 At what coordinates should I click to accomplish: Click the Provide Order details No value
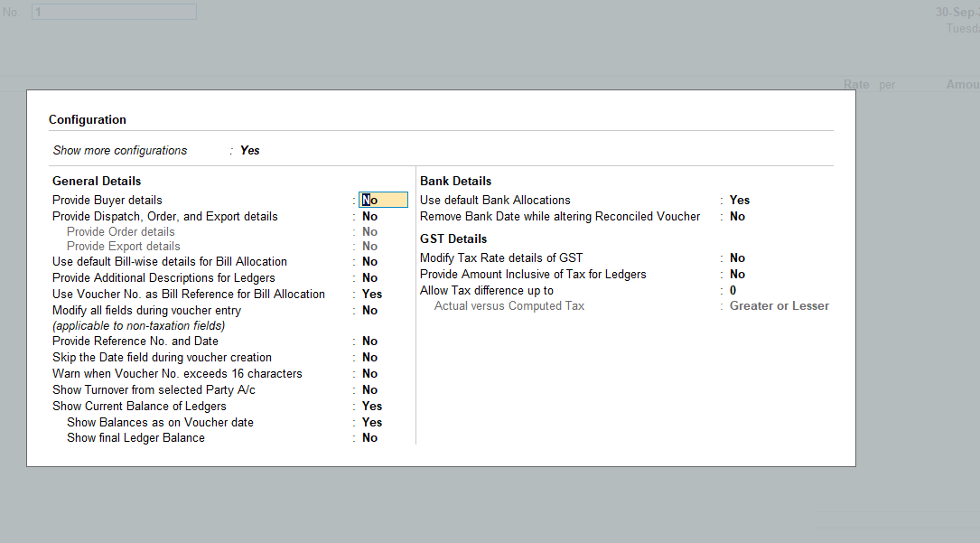[x=369, y=231]
